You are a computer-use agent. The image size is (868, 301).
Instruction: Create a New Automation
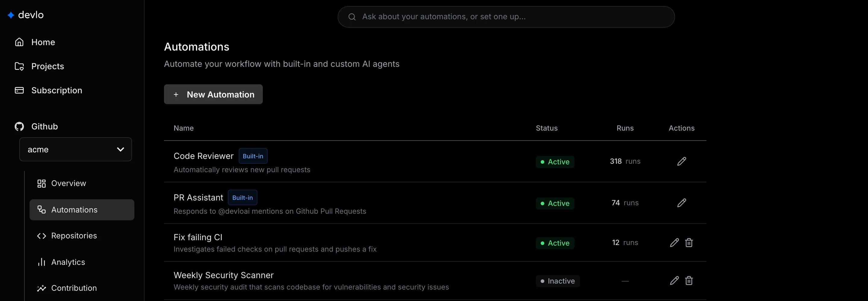[213, 94]
